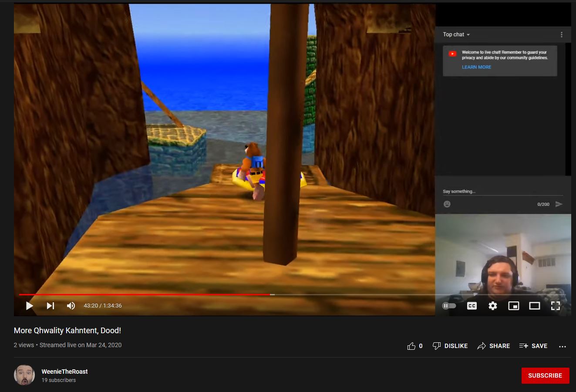Dislike the video
576x392 pixels.
tap(450, 346)
